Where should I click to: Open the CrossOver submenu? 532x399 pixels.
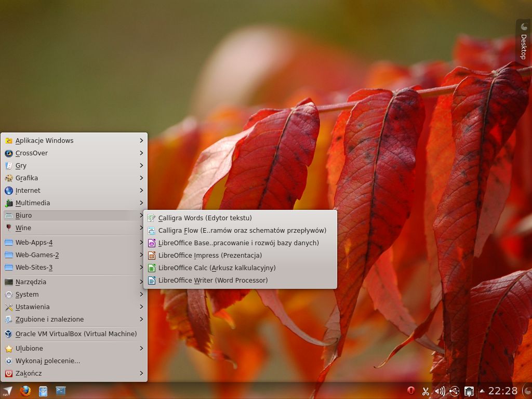pyautogui.click(x=74, y=153)
